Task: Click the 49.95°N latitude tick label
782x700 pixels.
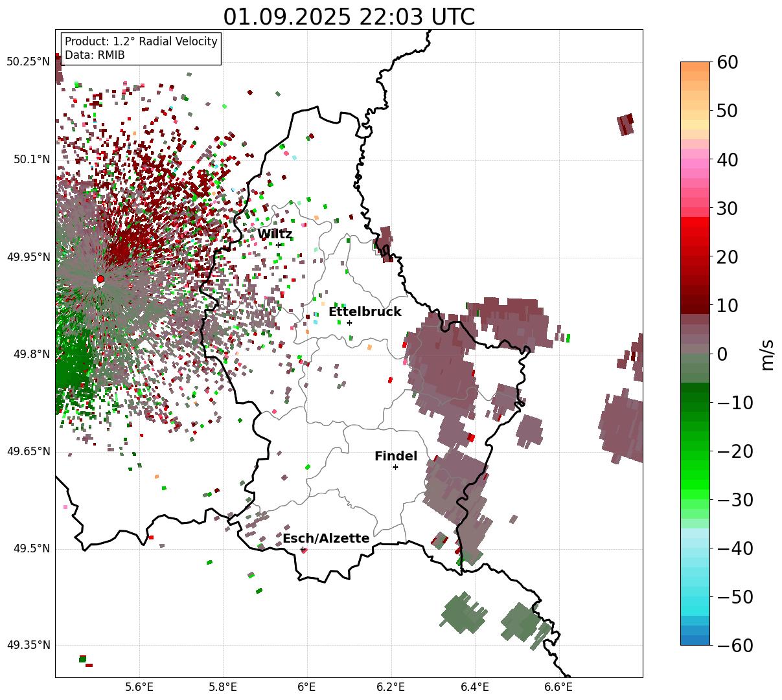Action: click(28, 257)
